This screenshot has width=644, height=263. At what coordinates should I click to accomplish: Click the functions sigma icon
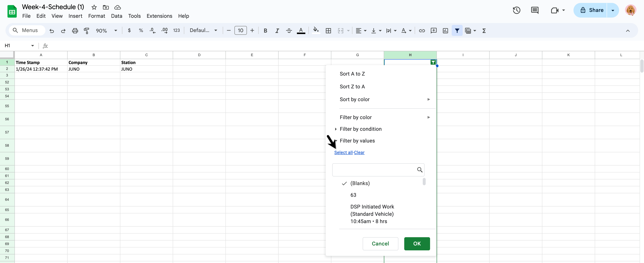coord(484,31)
